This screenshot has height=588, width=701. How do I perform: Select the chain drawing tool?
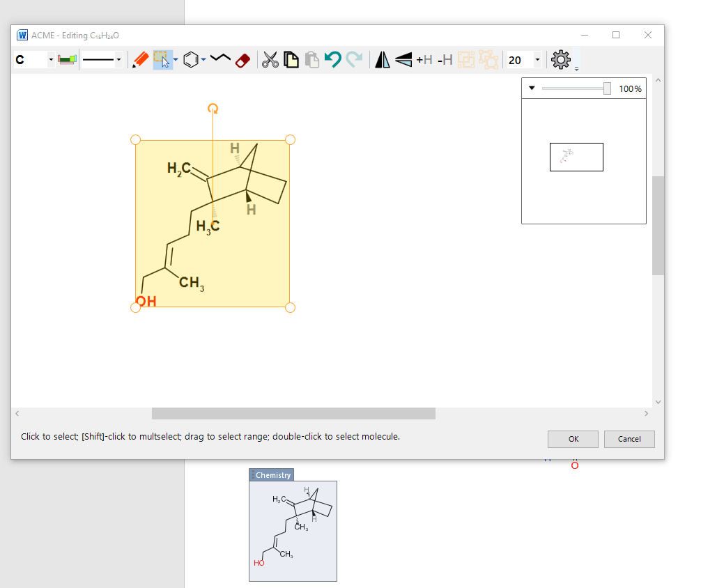(x=220, y=59)
